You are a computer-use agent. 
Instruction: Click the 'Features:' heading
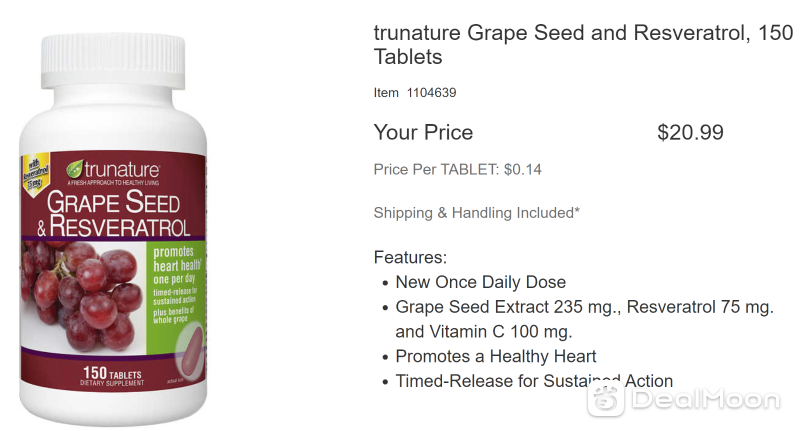click(410, 257)
